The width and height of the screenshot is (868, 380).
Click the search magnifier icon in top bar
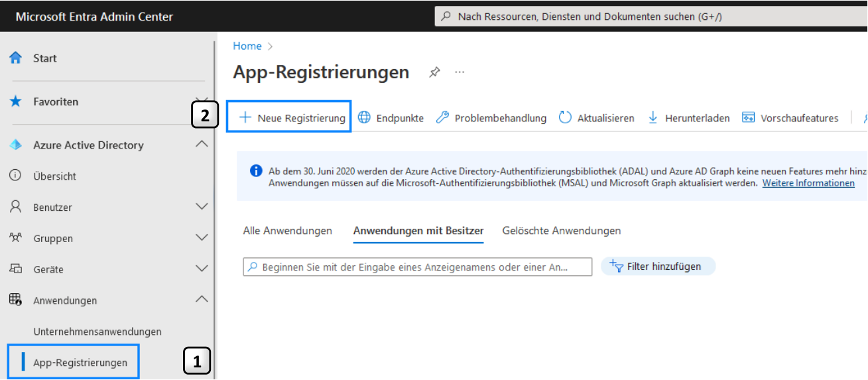446,17
